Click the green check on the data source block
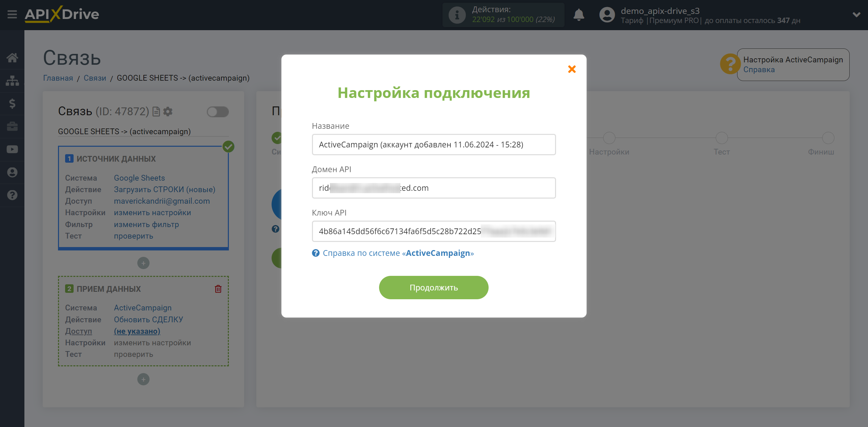Image resolution: width=868 pixels, height=427 pixels. coord(229,147)
